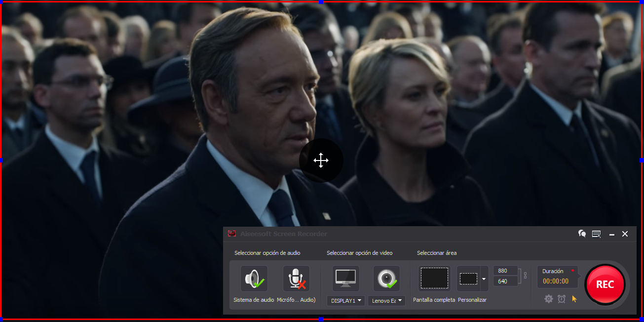Click the height field showing 640
The height and width of the screenshot is (322, 644).
(505, 281)
